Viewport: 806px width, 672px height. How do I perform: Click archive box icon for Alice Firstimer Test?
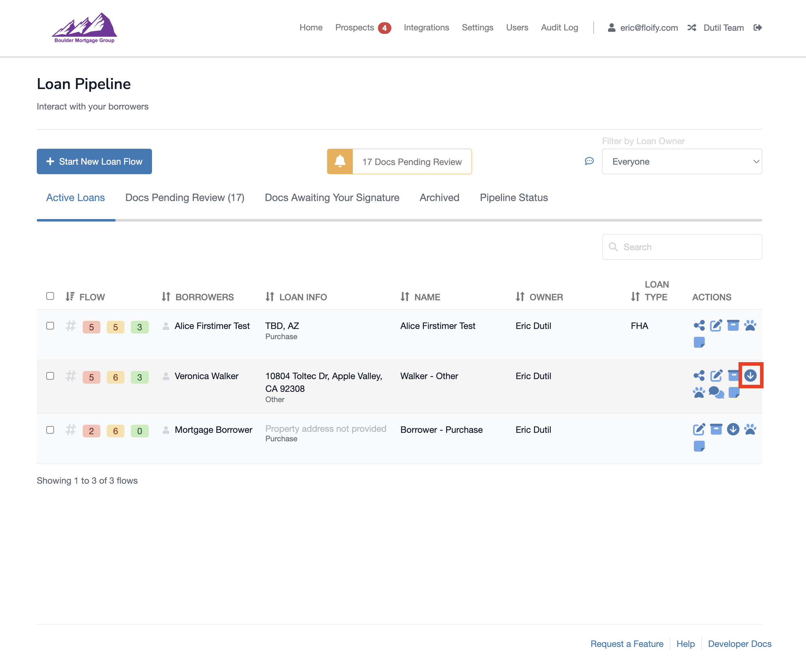(733, 326)
